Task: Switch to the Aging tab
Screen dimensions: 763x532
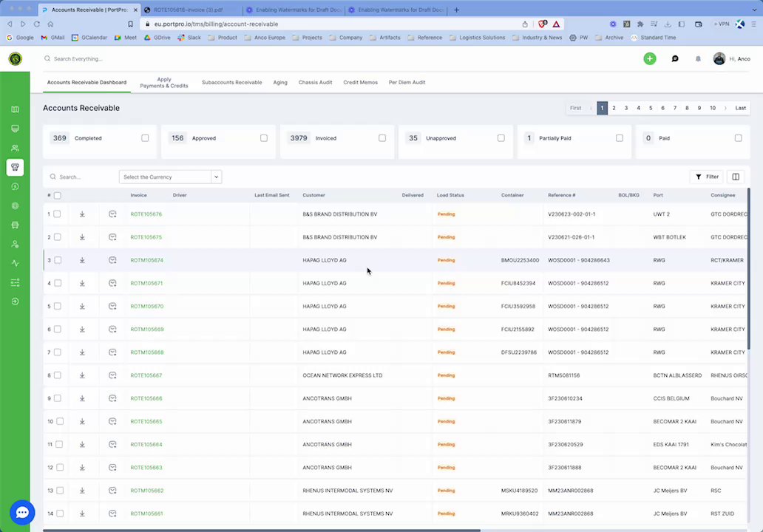Action: pyautogui.click(x=280, y=83)
